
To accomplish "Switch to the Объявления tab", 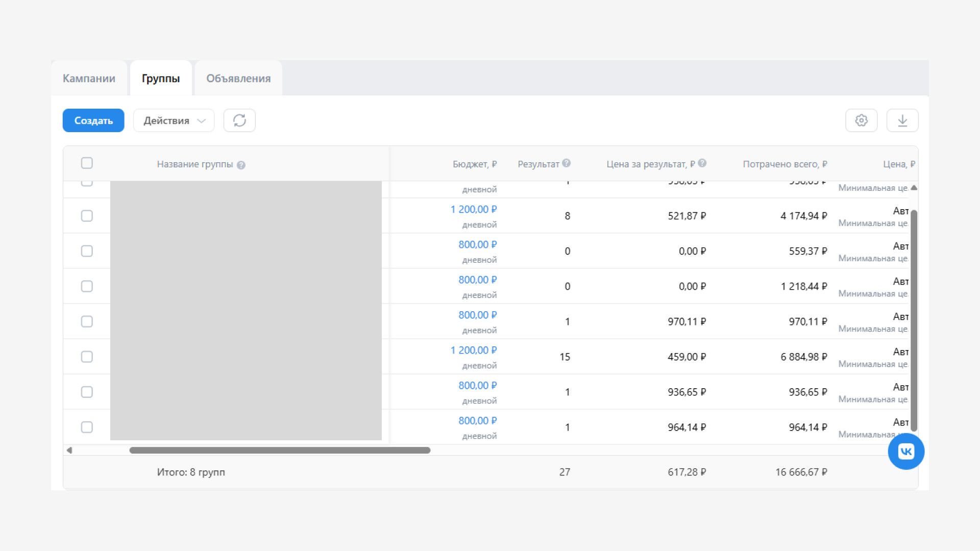I will point(238,79).
